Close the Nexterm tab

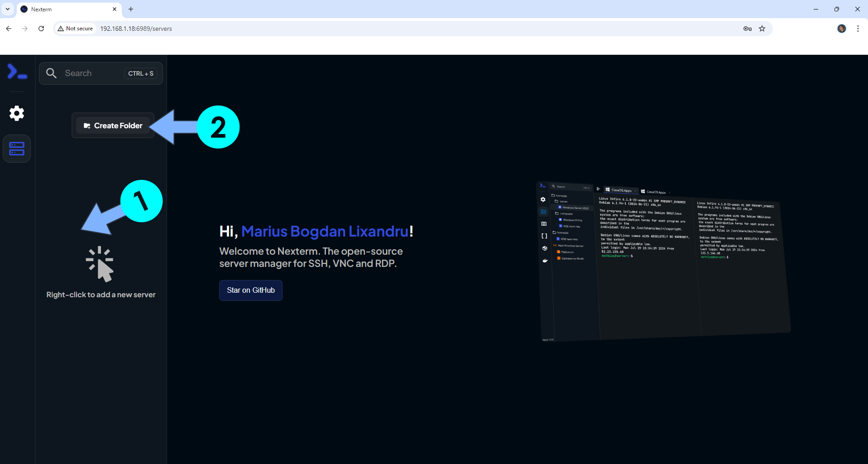coord(115,9)
